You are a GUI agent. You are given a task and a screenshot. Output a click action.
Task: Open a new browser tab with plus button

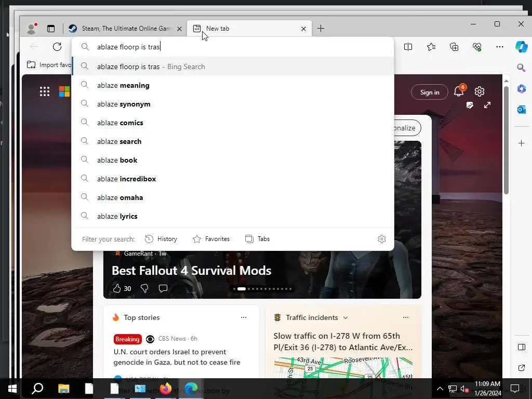coord(321,29)
